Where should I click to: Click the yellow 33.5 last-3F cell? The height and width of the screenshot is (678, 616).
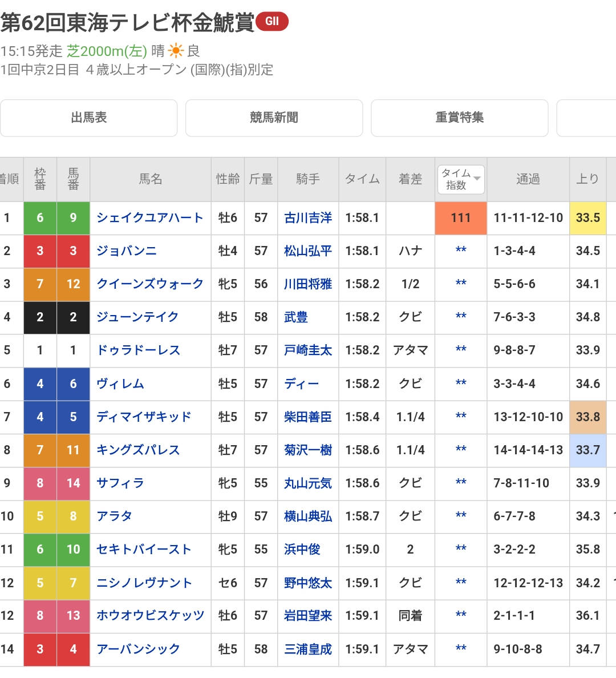click(587, 218)
